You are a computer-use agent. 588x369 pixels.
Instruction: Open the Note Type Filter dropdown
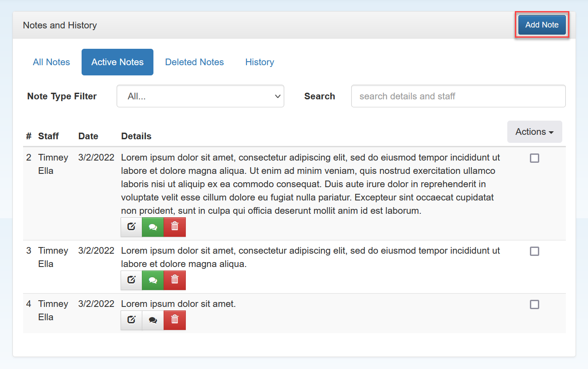point(200,96)
